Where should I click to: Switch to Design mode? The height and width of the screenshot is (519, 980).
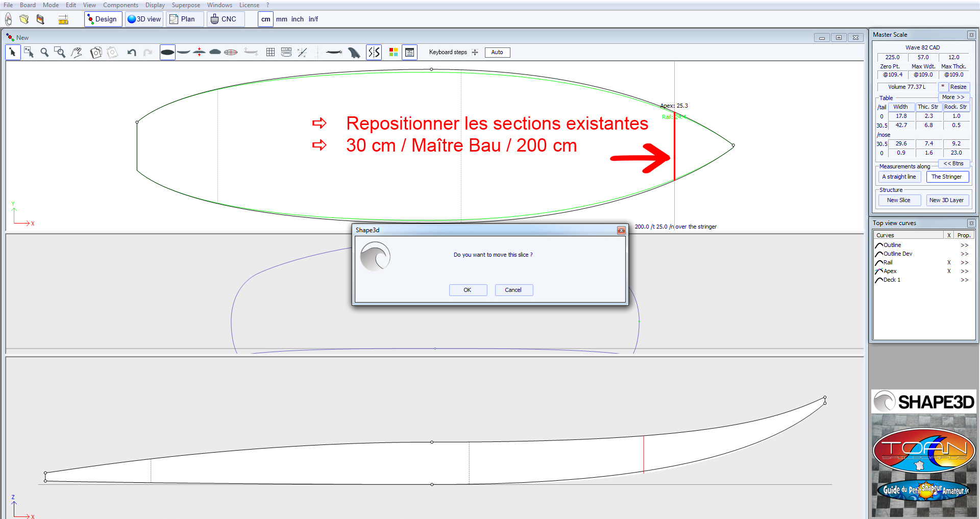click(103, 19)
